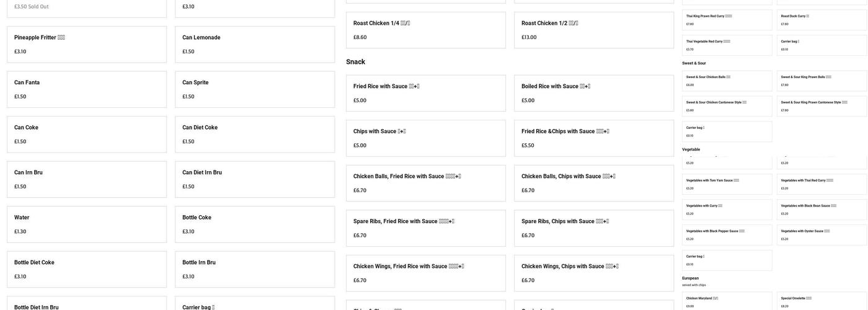Screen dimensions: 868x310
Task: Choose the Can Fanta drink
Action: tap(87, 89)
